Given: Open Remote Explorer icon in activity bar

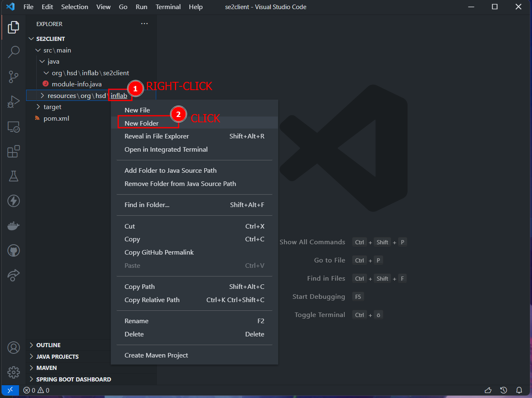Looking at the screenshot, I should (14, 126).
